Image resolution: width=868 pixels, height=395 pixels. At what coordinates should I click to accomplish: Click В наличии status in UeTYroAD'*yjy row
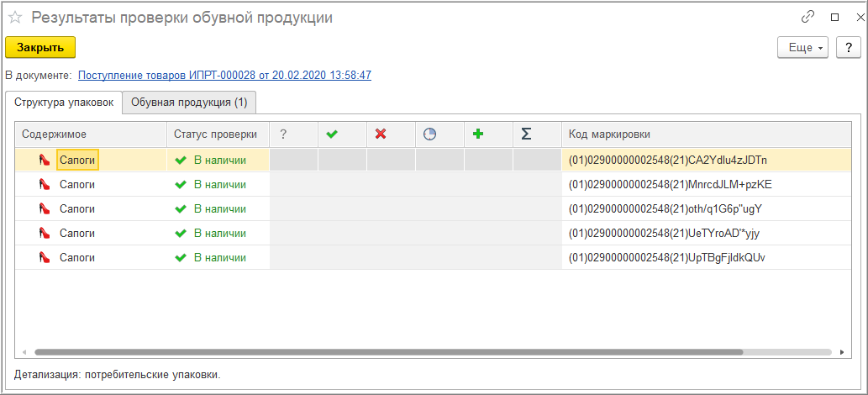220,234
